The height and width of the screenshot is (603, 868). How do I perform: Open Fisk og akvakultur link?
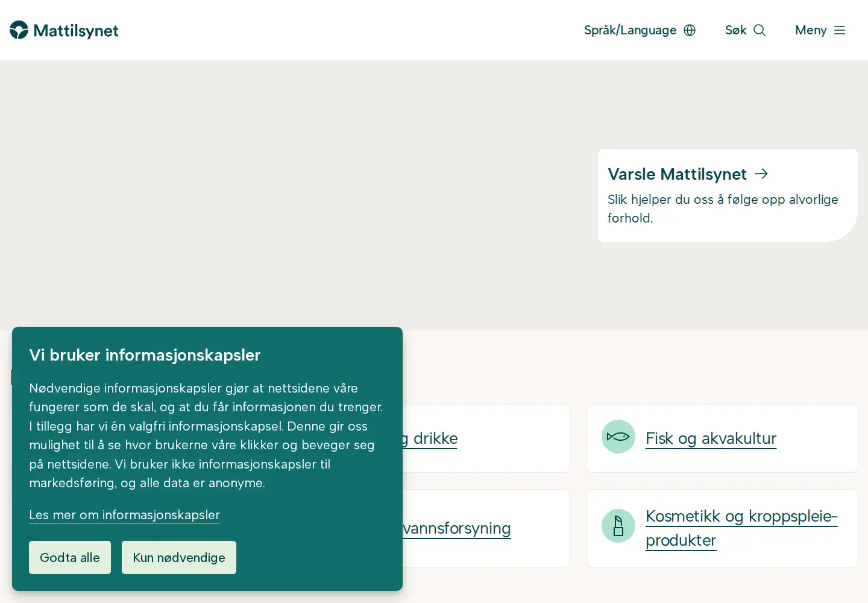point(711,438)
